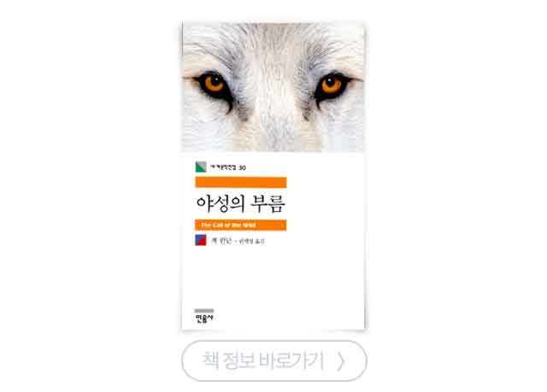Click the author name next to the red-blue icon
547x392 pixels.
tap(221, 241)
